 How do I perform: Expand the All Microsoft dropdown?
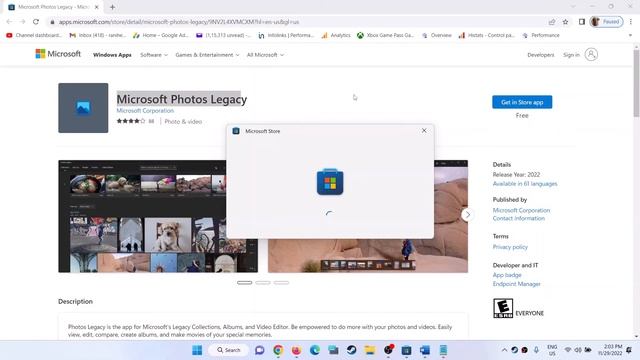tap(265, 55)
